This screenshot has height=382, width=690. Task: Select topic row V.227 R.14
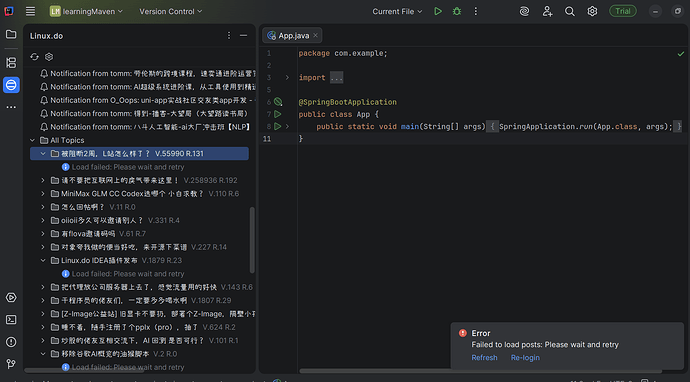tap(138, 247)
